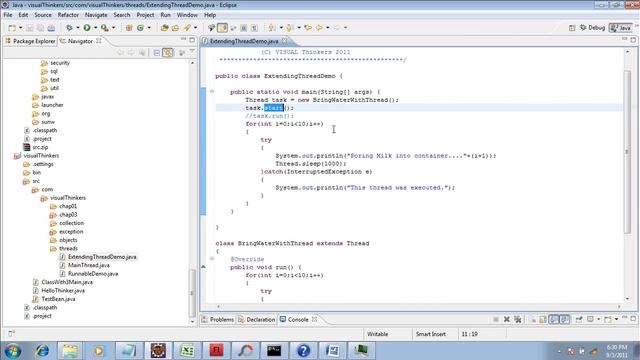Switch to the Declaration tab
This screenshot has width=640, height=360.
(x=257, y=320)
